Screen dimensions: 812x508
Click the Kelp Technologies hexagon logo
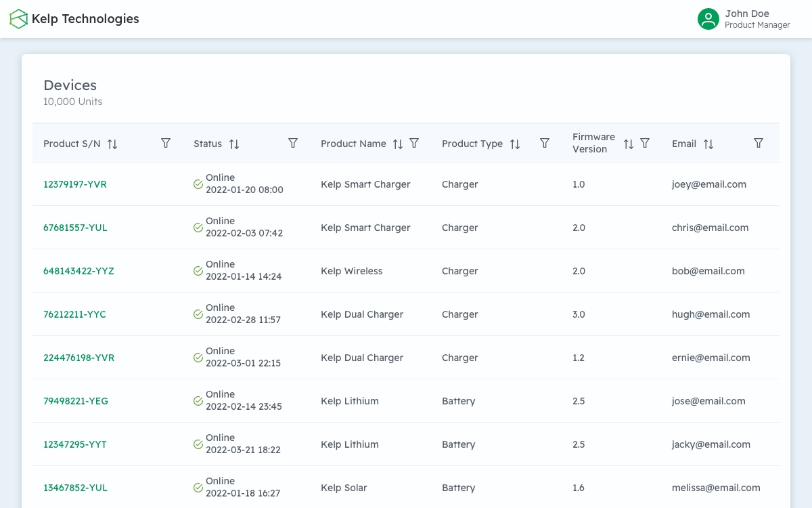click(19, 19)
